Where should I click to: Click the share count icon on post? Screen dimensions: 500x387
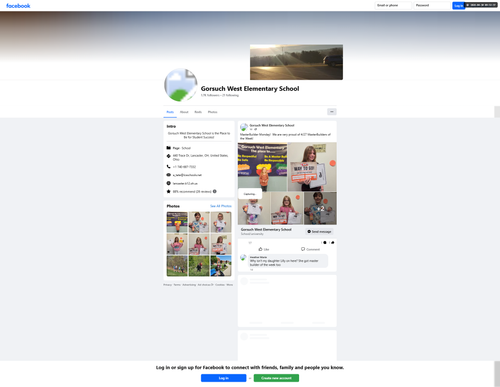pos(332,242)
